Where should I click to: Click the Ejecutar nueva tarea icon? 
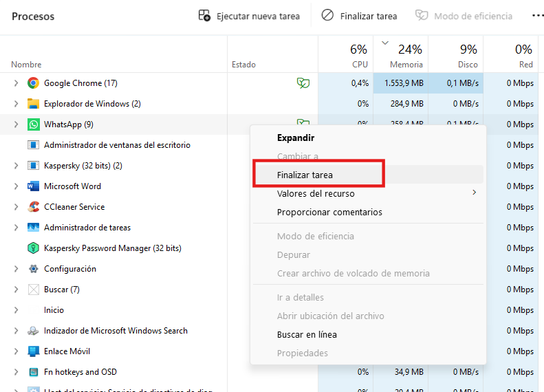pyautogui.click(x=204, y=16)
